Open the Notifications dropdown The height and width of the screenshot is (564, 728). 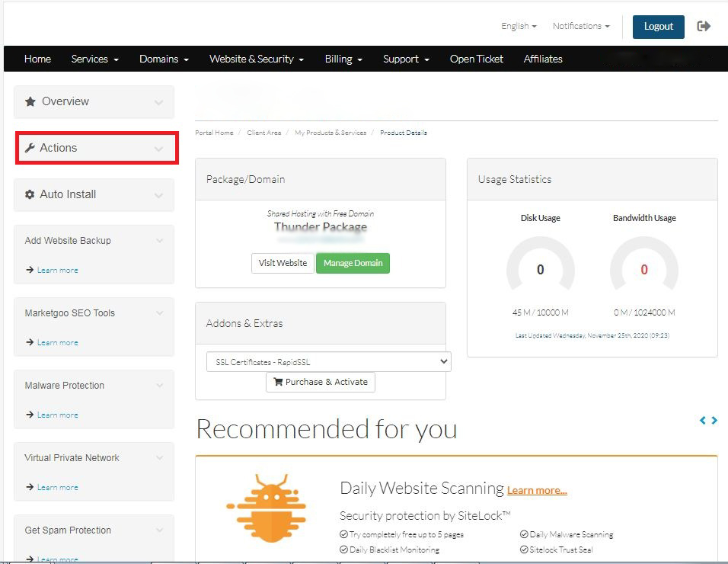coord(580,26)
